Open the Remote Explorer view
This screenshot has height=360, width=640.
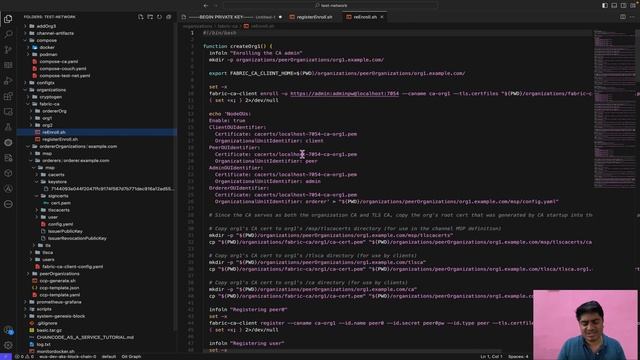8,112
